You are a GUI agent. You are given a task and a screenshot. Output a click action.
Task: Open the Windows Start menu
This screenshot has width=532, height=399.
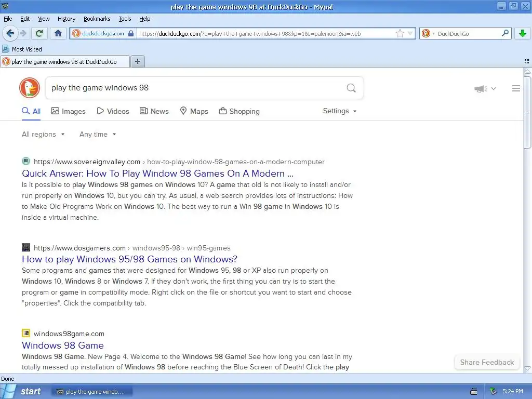23,392
